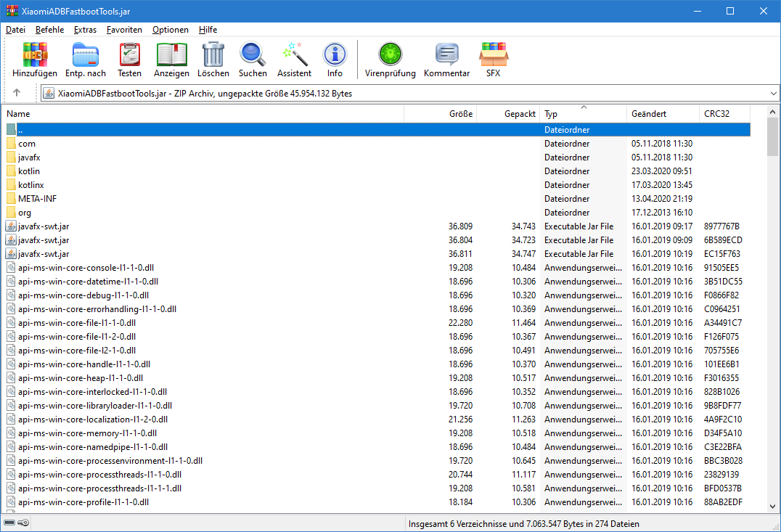Click icon of api-ms-win-core-heap-l1-1-0.dll

tap(11, 378)
